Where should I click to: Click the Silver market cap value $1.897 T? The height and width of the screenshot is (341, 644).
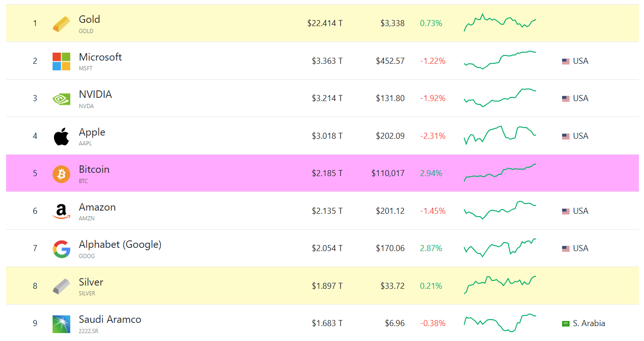pos(327,286)
